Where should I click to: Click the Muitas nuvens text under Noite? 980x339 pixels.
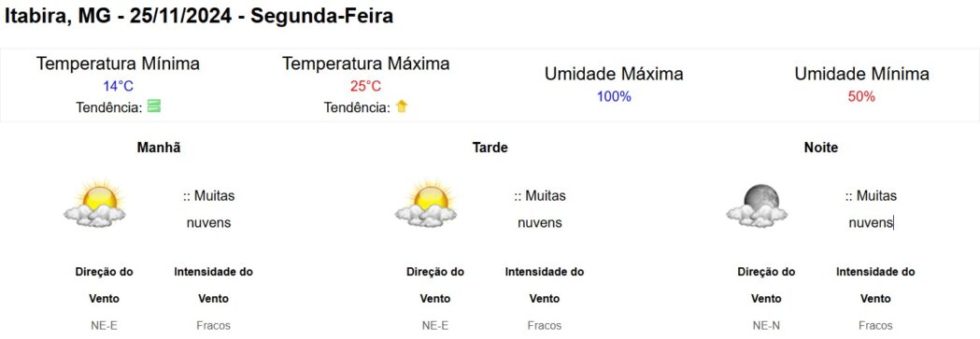(x=871, y=209)
